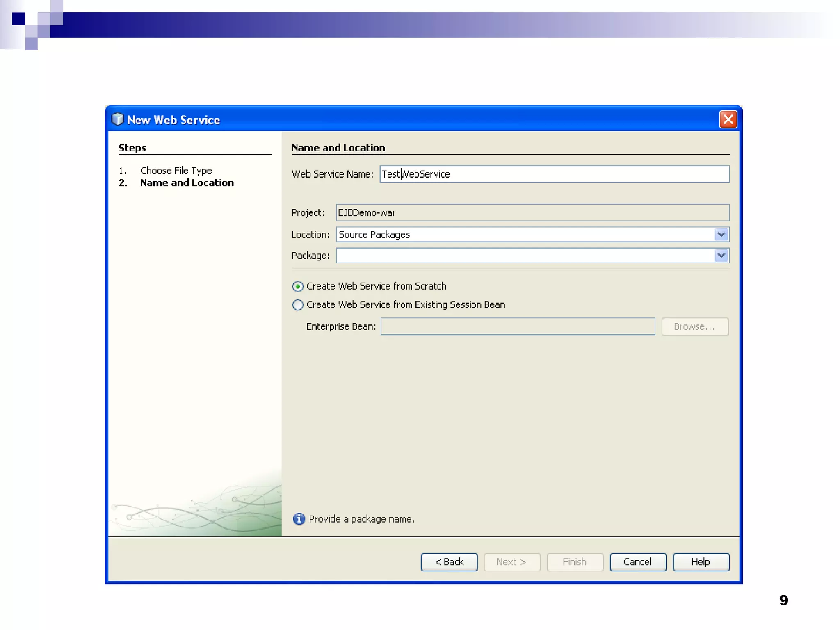Click inside the Package combo box field

(x=525, y=256)
